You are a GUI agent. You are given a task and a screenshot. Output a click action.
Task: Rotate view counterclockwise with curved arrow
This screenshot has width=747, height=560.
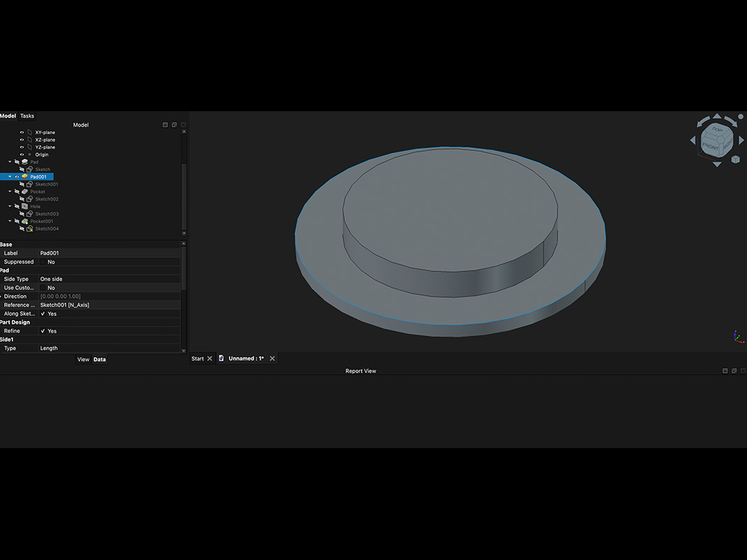point(703,121)
